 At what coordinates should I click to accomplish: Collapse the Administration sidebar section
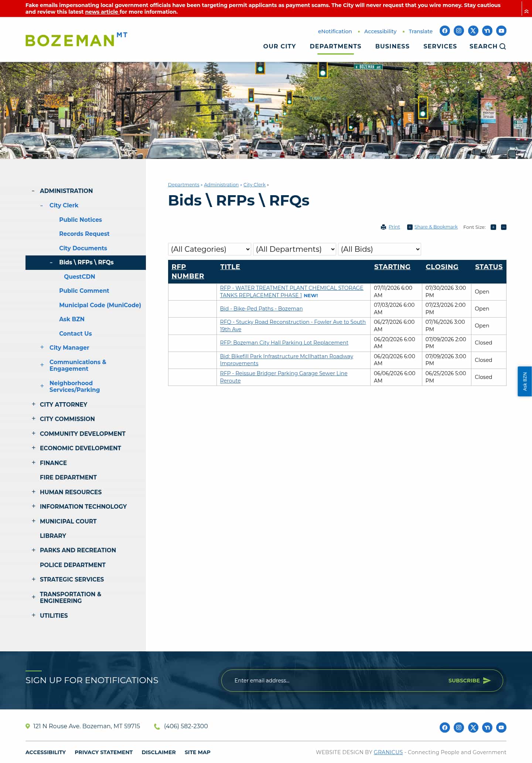(x=33, y=191)
